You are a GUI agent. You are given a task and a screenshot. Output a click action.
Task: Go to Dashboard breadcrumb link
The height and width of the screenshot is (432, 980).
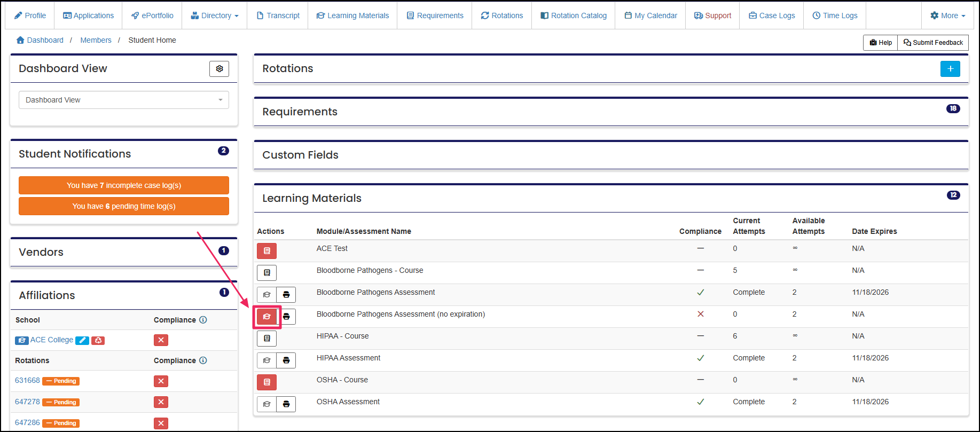[40, 40]
